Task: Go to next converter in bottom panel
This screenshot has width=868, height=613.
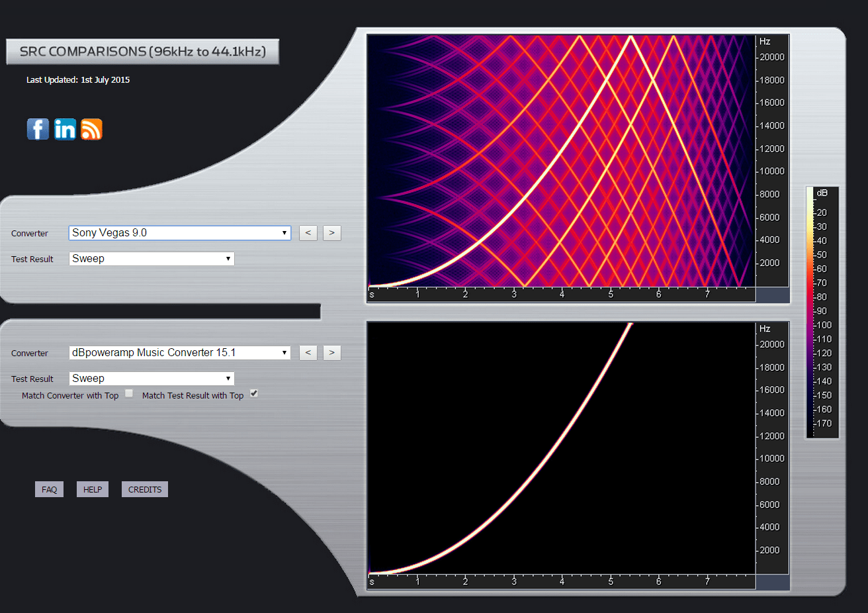Action: click(331, 352)
